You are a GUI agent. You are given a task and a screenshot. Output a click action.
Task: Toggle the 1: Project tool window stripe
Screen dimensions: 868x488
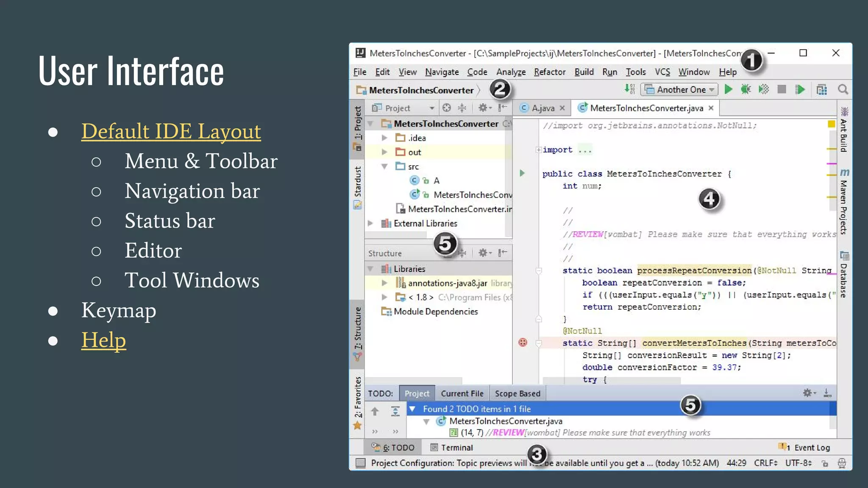click(358, 129)
